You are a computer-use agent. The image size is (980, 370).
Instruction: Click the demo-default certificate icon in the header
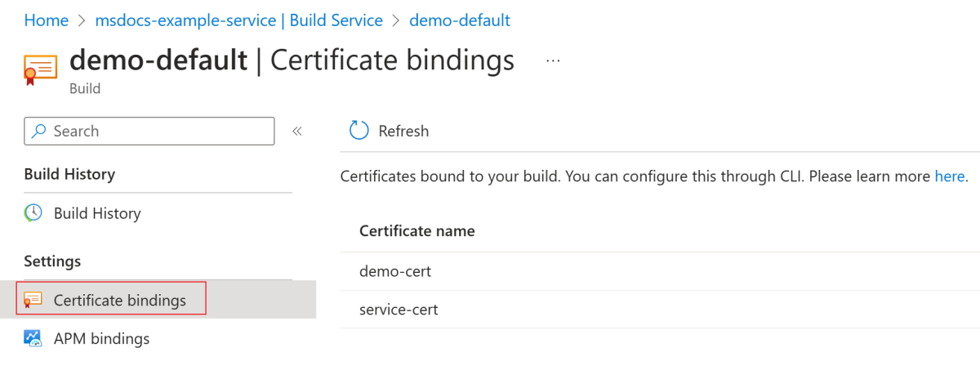[40, 69]
